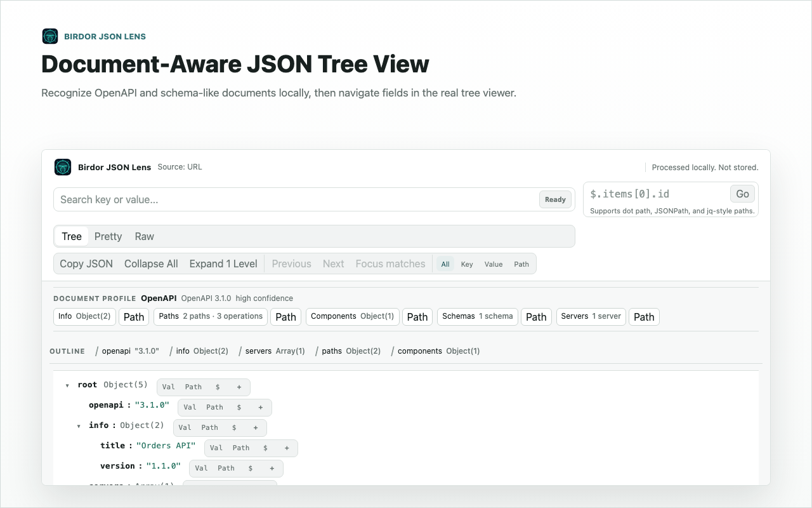Click the Ready status badge in the search box
Viewport: 812px width, 508px height.
555,199
